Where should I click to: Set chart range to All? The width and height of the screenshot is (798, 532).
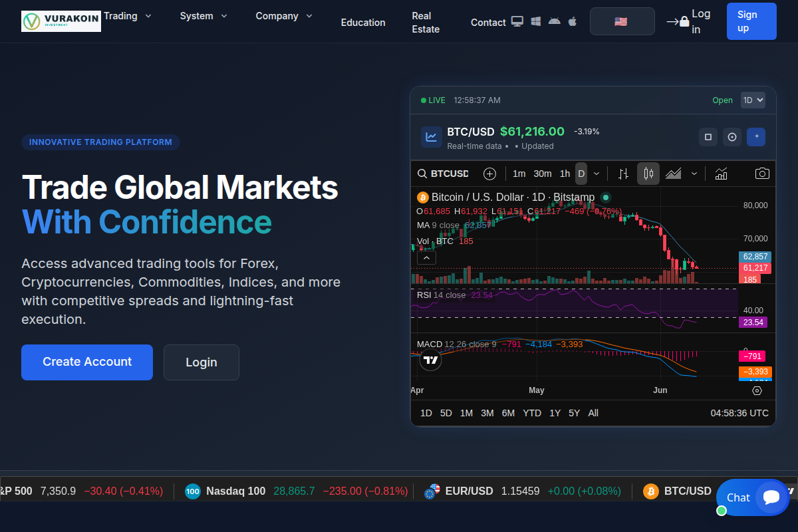[x=593, y=413]
